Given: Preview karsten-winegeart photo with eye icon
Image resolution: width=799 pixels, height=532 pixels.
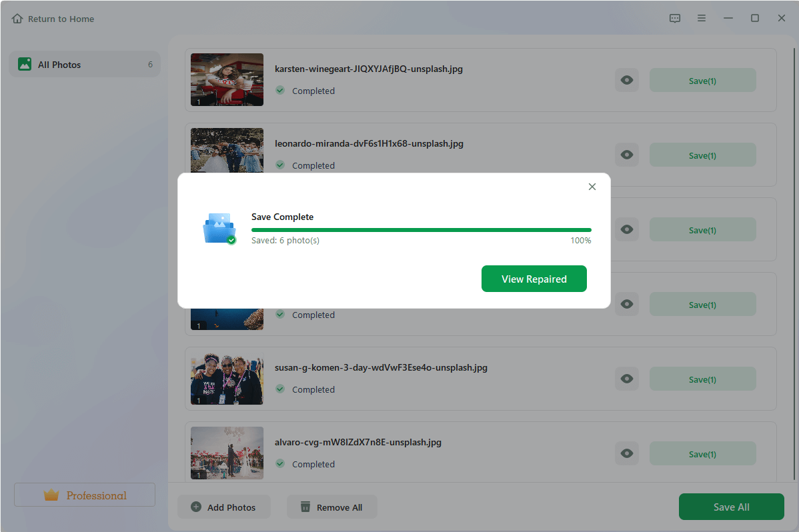Looking at the screenshot, I should (x=626, y=79).
